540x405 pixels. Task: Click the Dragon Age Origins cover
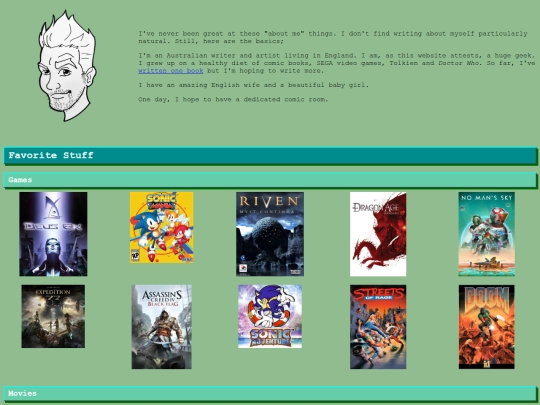(378, 234)
